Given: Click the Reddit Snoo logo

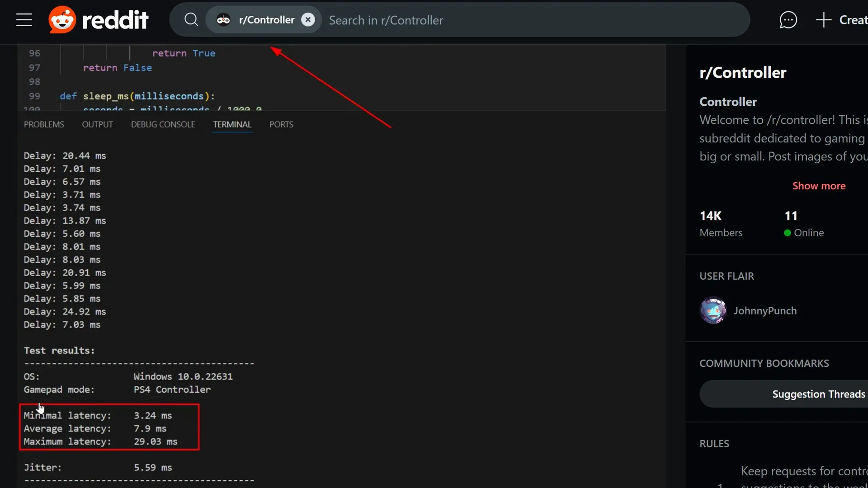Looking at the screenshot, I should pos(62,20).
